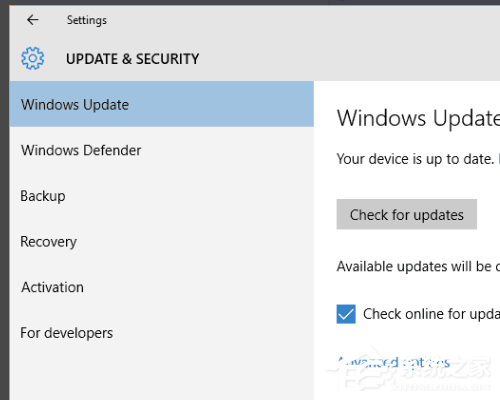Click the large Windows Update page heading
Screen dimensions: 500x400
(418, 118)
